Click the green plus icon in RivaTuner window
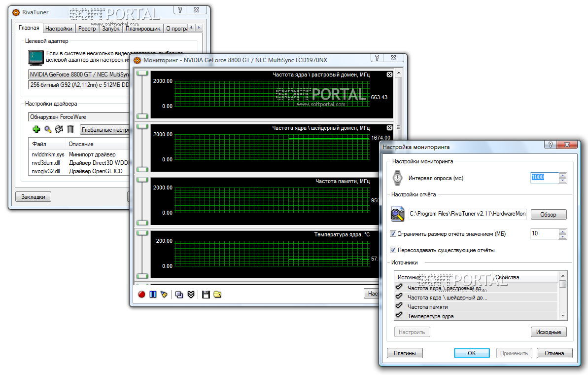 pos(36,129)
